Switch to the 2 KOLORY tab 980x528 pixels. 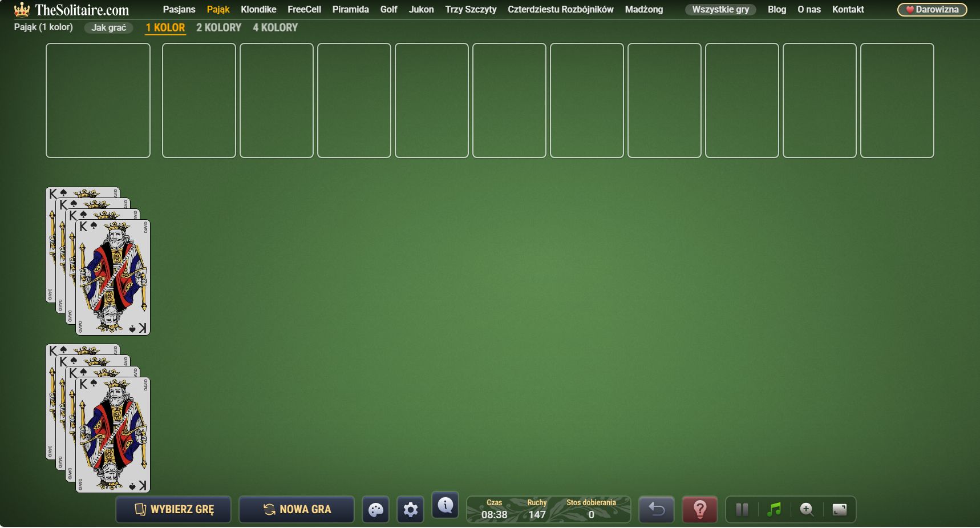coord(218,27)
